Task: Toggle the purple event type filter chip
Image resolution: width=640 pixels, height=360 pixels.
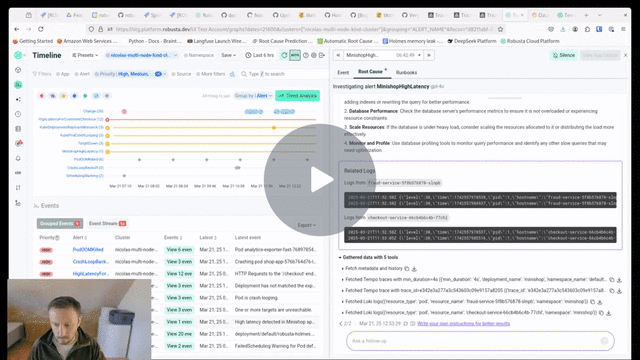Action: [53, 96]
